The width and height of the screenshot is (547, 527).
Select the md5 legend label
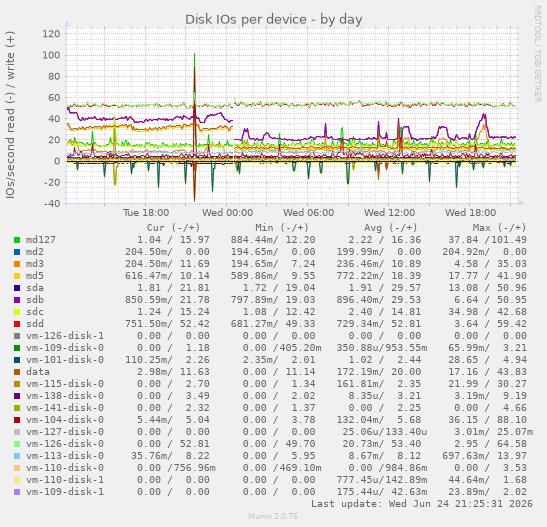(35, 276)
